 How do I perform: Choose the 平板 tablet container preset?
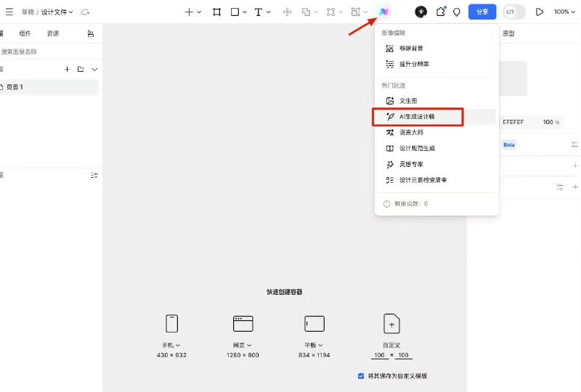314,324
